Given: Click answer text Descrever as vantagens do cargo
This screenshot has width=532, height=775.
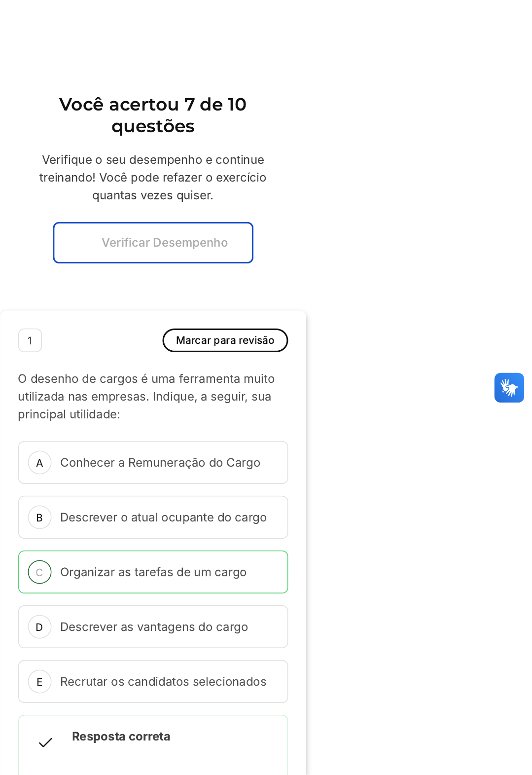Looking at the screenshot, I should (x=154, y=627).
